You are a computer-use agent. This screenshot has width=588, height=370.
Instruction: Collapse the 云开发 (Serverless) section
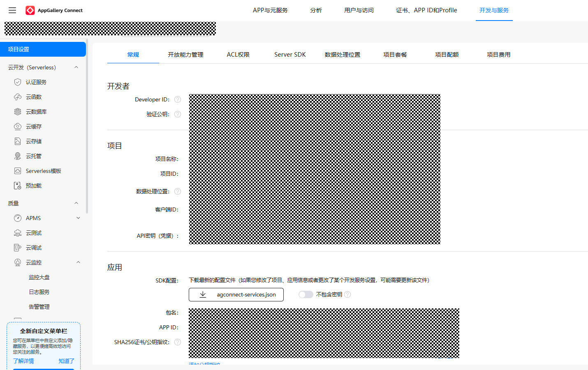[76, 67]
